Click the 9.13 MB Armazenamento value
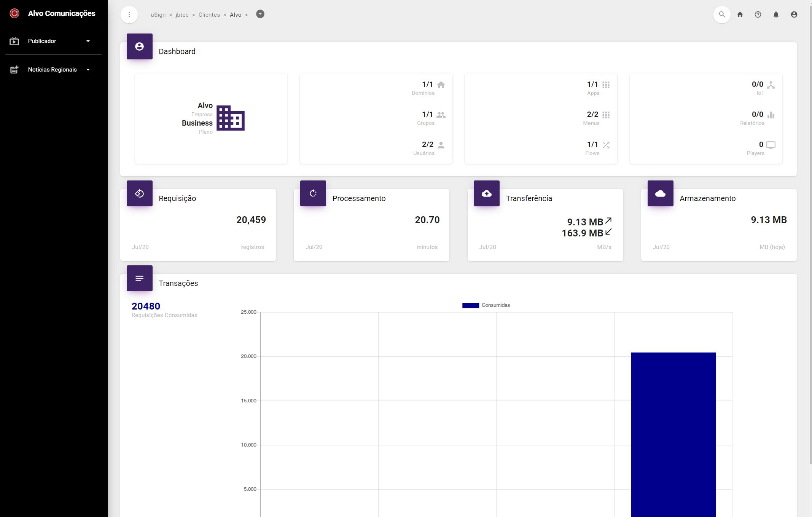The height and width of the screenshot is (517, 812). pyautogui.click(x=769, y=220)
